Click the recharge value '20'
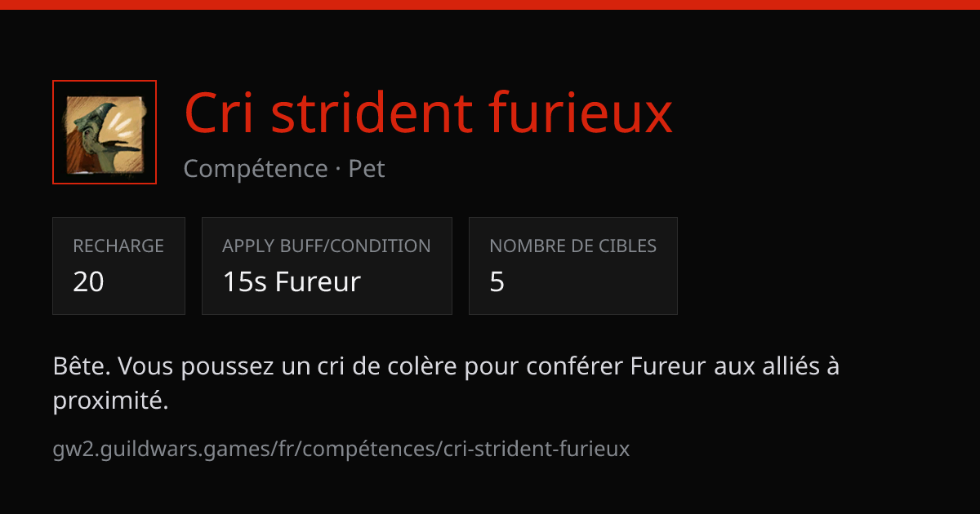The width and height of the screenshot is (980, 514). point(89,282)
